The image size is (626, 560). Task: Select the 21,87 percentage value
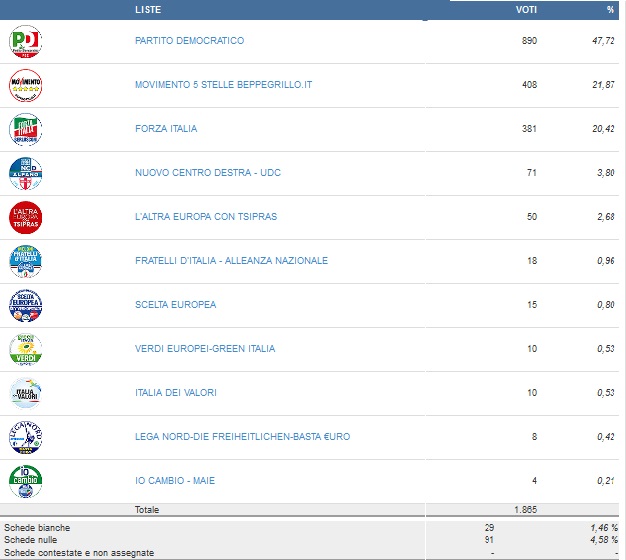(x=603, y=85)
